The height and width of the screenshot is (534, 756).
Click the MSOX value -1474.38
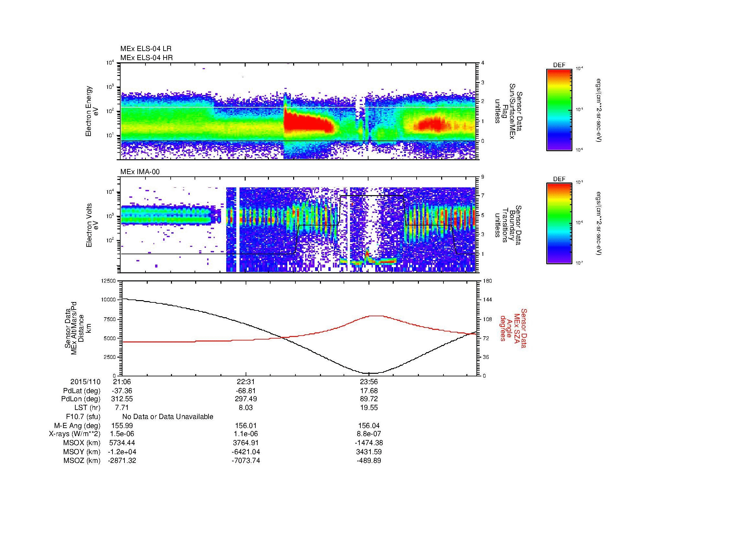pyautogui.click(x=369, y=443)
